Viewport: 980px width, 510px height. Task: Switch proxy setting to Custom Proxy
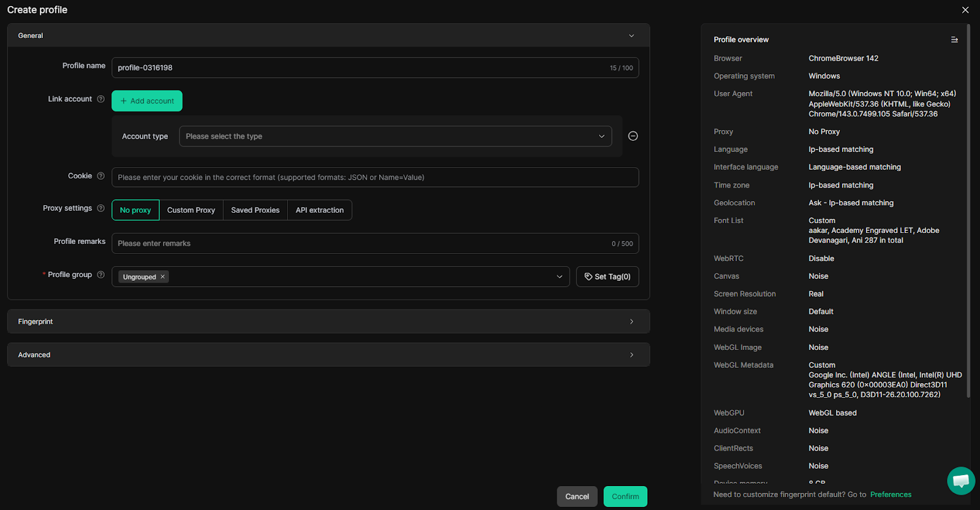[x=191, y=210]
